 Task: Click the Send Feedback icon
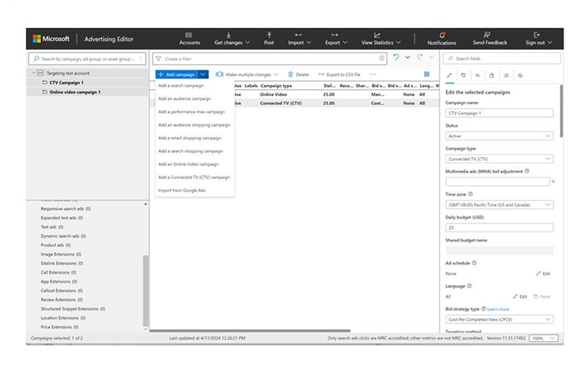coord(487,35)
